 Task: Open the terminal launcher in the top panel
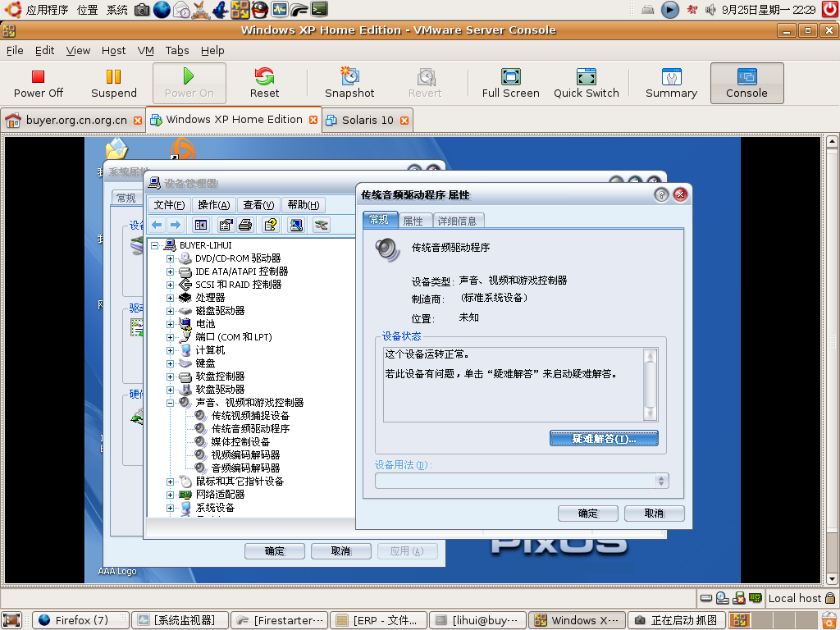tap(319, 9)
